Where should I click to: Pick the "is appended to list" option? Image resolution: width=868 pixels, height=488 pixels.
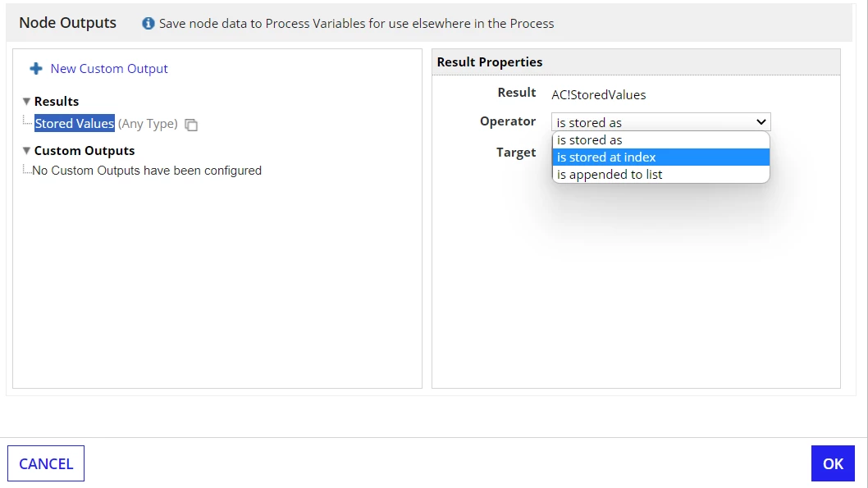tap(661, 174)
